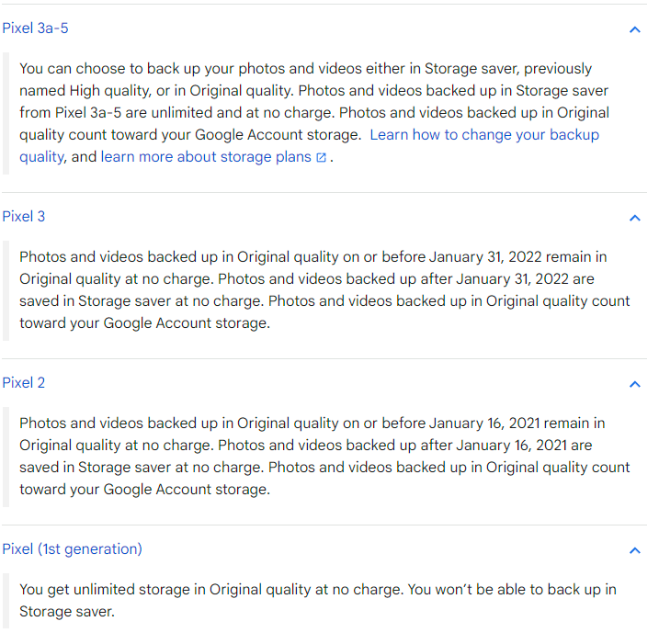Click the paragraph mentioning January 16, 2021
Viewport: 659px width, 644px height.
click(x=324, y=457)
